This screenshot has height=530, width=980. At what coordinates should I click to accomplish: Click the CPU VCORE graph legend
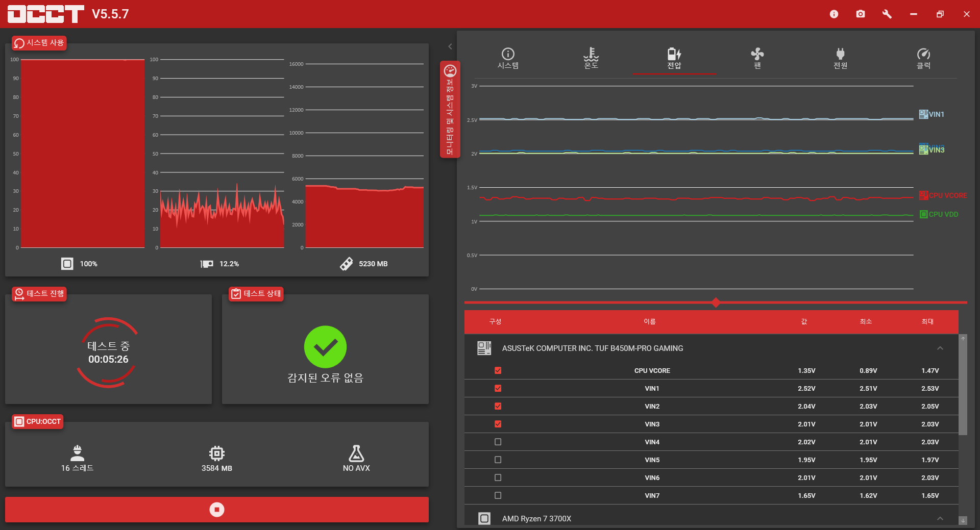(943, 195)
